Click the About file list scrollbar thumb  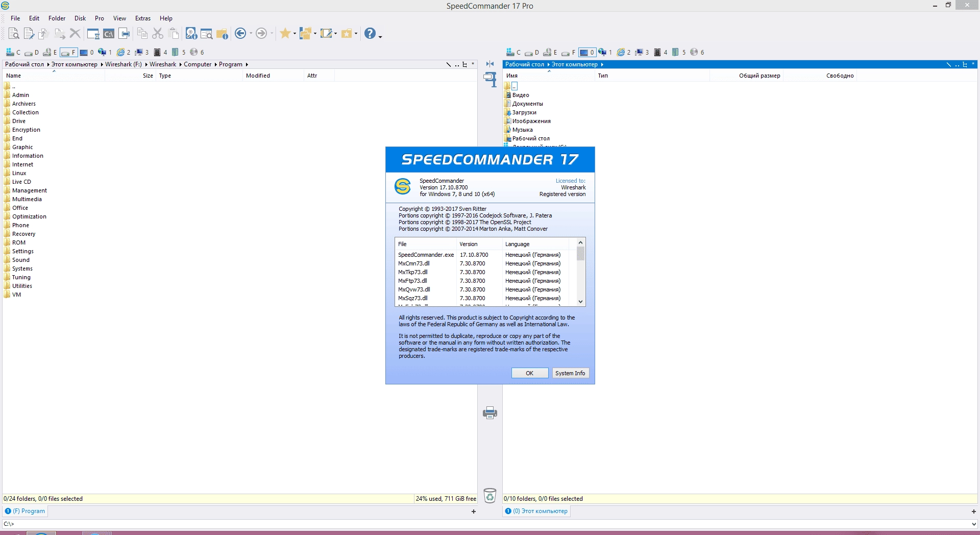click(x=580, y=254)
